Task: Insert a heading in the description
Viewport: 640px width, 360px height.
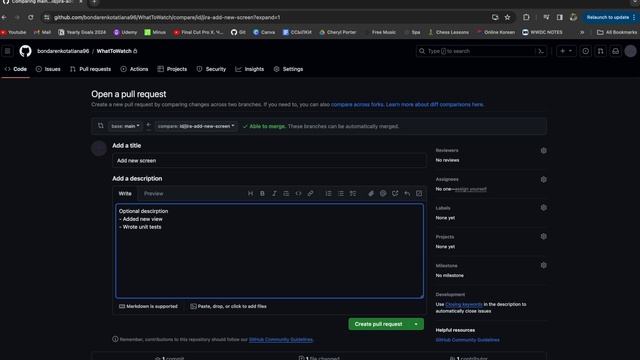Action: click(250, 193)
